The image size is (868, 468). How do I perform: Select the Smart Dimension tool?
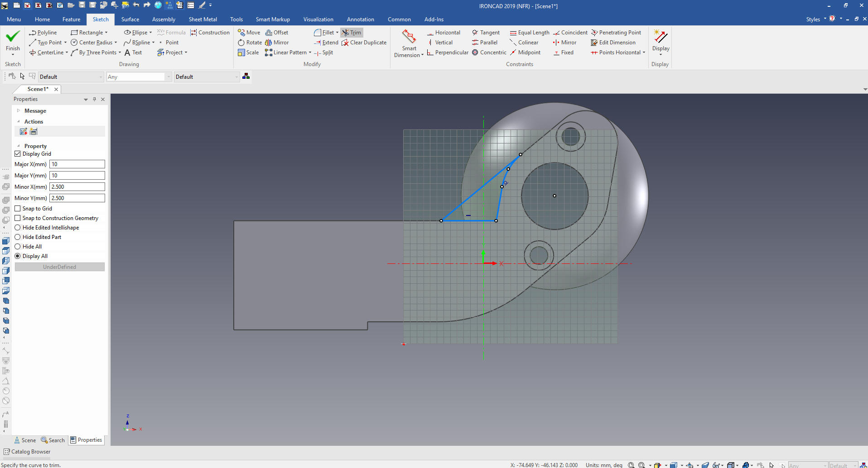tap(409, 43)
